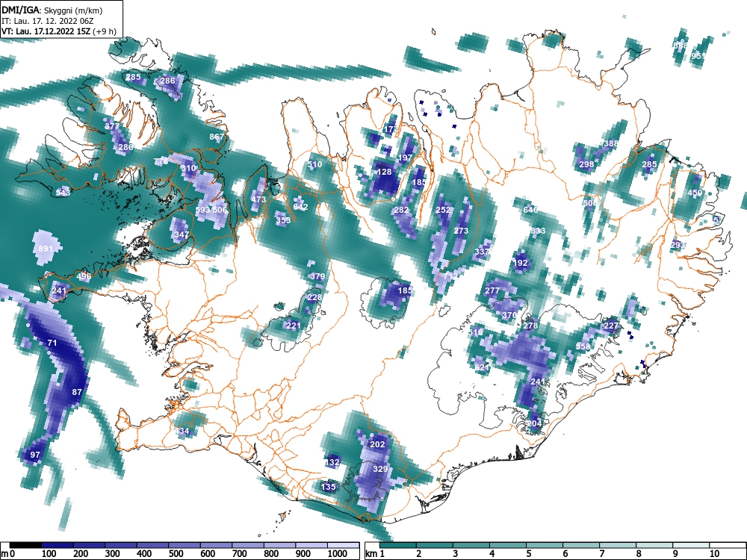Click the 71 visibility value in dark blue band

point(52,343)
